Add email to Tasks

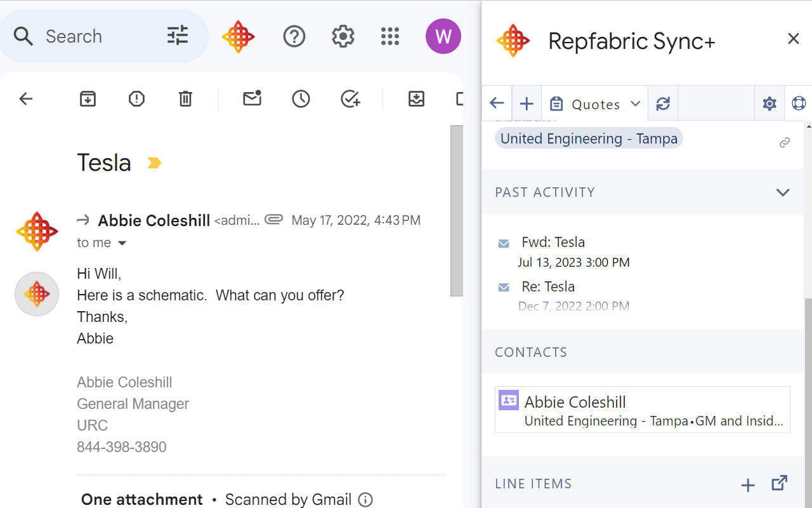click(x=350, y=98)
